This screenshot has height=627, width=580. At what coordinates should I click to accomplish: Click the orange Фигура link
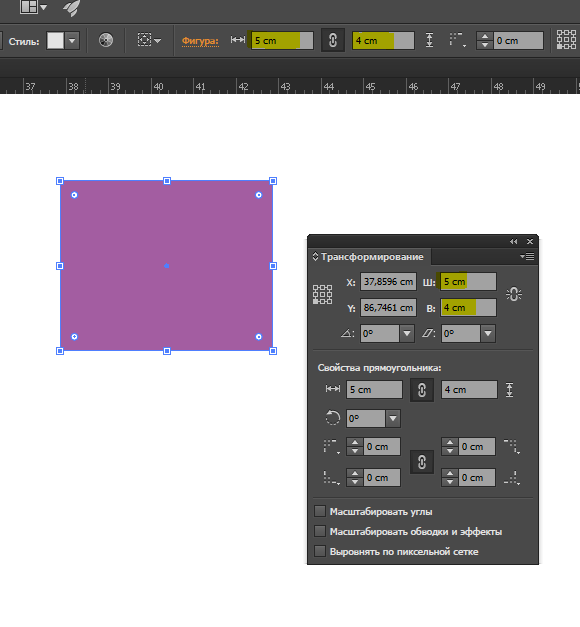tap(200, 41)
